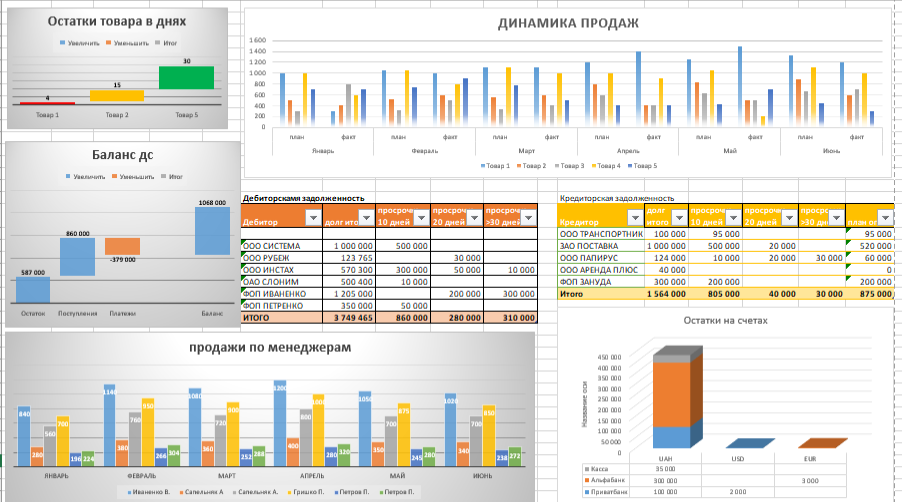Select debtor ИТОГО total cell 3 749 465
Image resolution: width=902 pixels, height=502 pixels.
coord(349,317)
